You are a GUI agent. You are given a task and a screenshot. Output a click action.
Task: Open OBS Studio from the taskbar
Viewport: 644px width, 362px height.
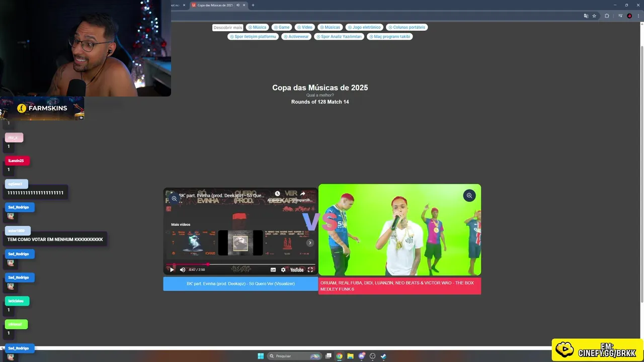pos(373,356)
